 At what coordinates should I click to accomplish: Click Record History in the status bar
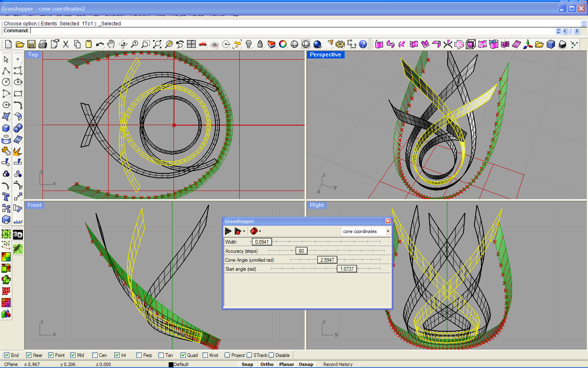click(x=338, y=364)
